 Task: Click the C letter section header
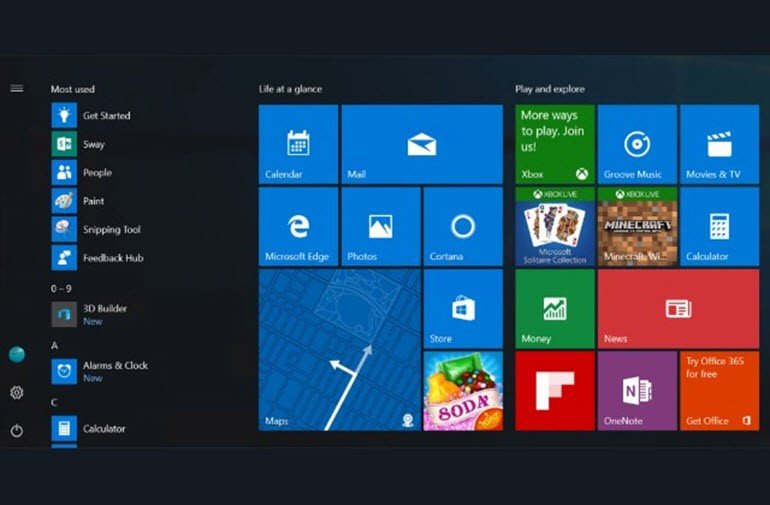pos(54,402)
